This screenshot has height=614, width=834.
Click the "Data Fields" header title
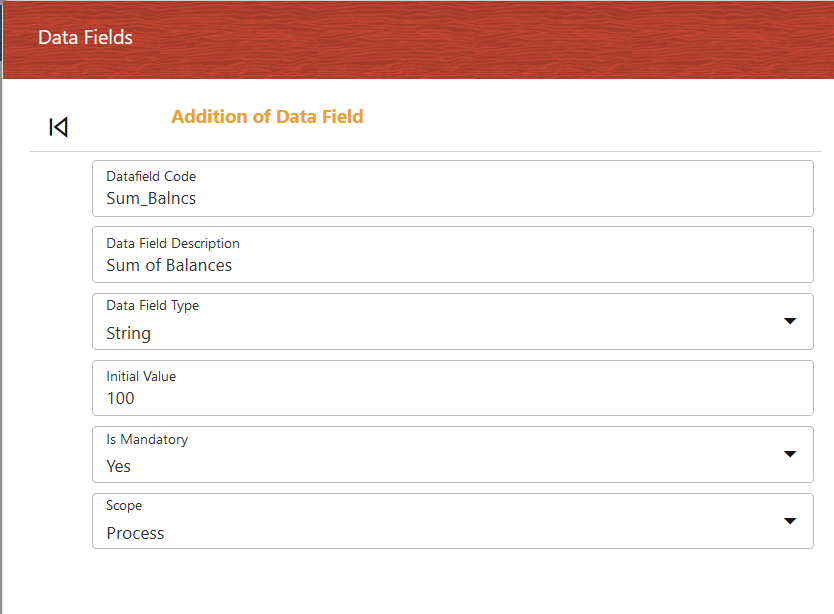(x=85, y=38)
